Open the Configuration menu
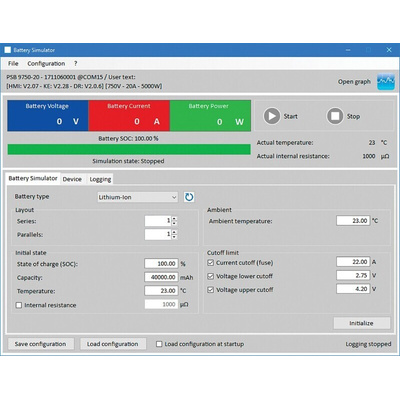The image size is (400, 400). [x=46, y=63]
